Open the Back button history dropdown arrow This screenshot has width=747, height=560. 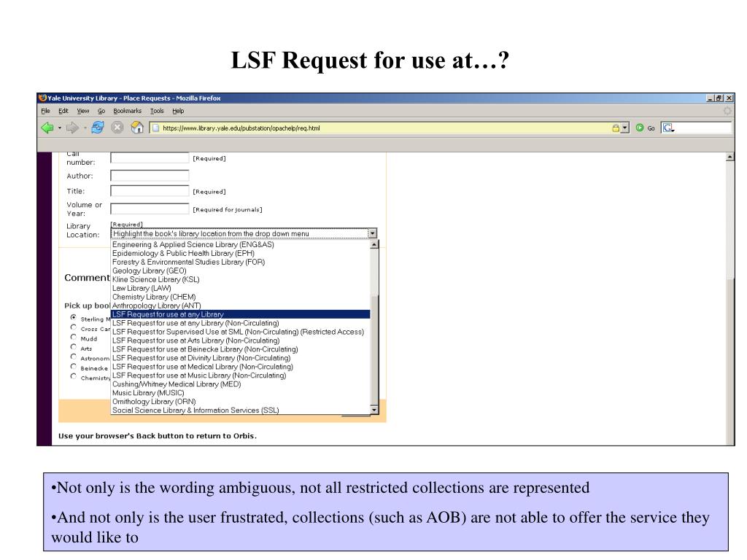[x=60, y=128]
